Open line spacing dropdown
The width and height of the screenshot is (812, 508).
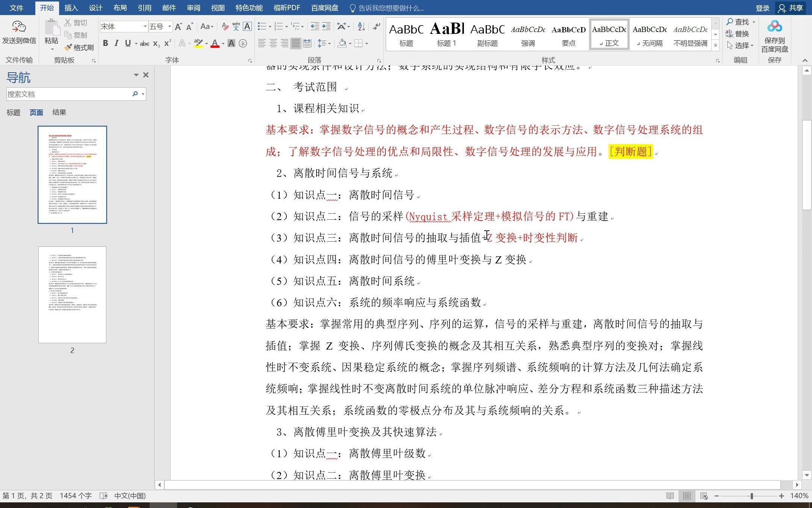coord(324,43)
